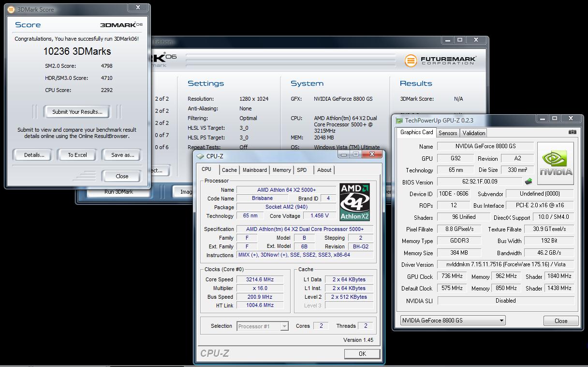The image size is (588, 367).
Task: Switch to the Cache tab in CPU-Z
Action: tap(229, 170)
